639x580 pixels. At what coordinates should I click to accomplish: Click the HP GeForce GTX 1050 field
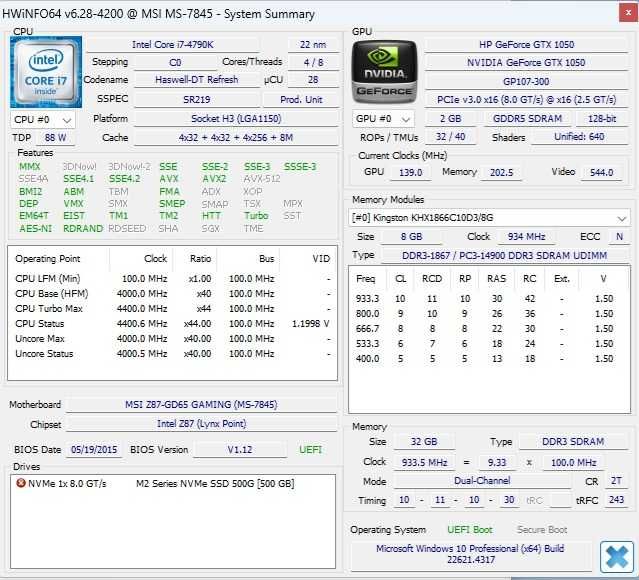pyautogui.click(x=526, y=44)
